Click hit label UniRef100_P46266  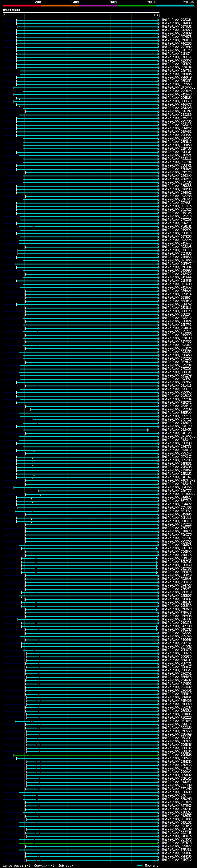coord(177,43)
